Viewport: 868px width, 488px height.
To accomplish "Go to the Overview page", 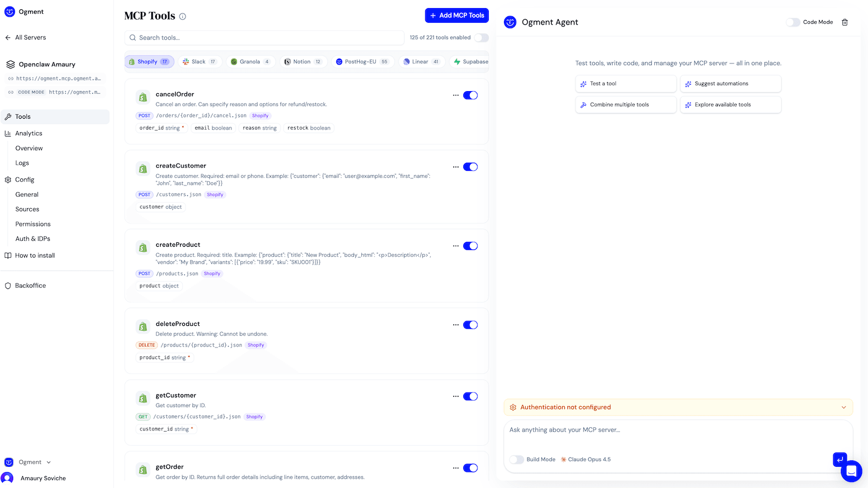I will click(29, 148).
